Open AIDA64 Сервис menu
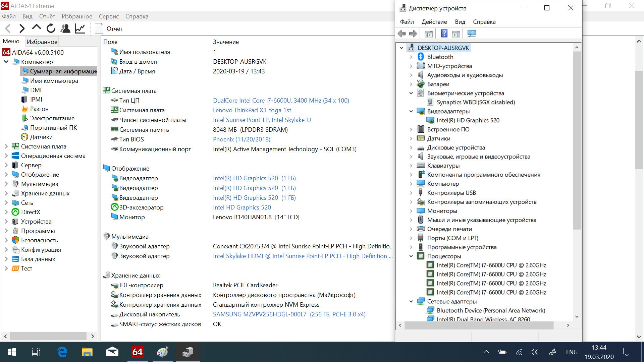The image size is (644, 362). click(x=109, y=16)
